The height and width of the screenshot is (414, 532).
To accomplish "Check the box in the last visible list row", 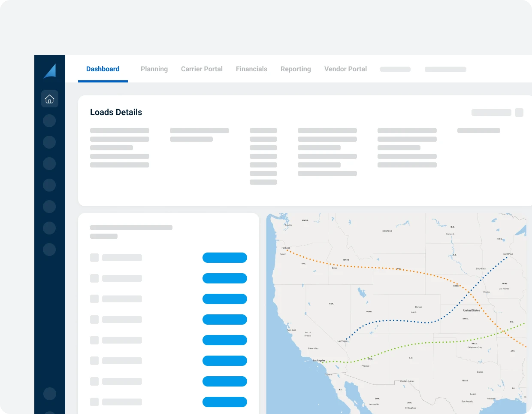I will point(94,402).
